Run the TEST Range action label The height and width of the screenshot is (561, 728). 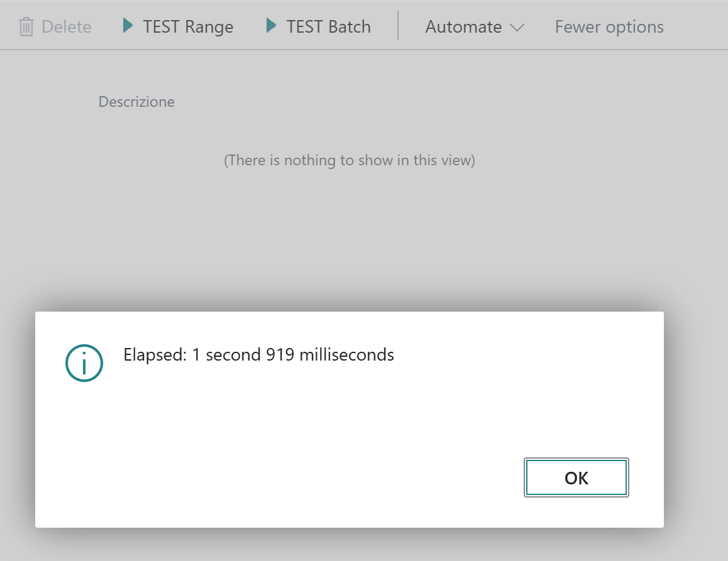(188, 27)
